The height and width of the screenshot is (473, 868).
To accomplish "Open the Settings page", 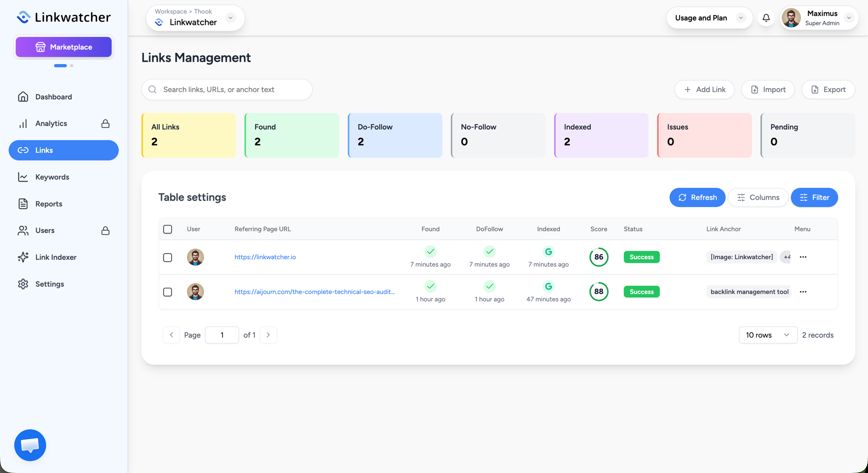I will pyautogui.click(x=63, y=284).
